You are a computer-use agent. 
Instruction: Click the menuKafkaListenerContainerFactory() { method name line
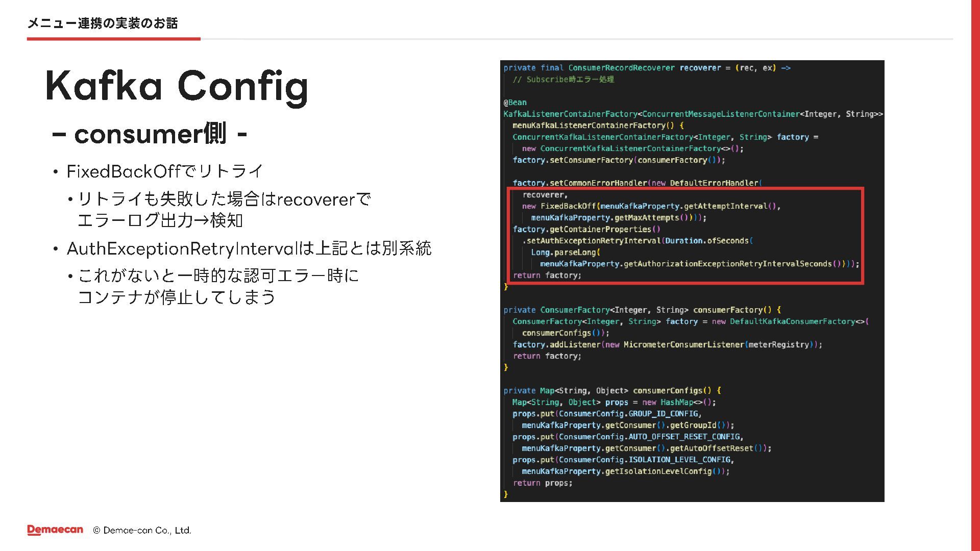pyautogui.click(x=598, y=126)
